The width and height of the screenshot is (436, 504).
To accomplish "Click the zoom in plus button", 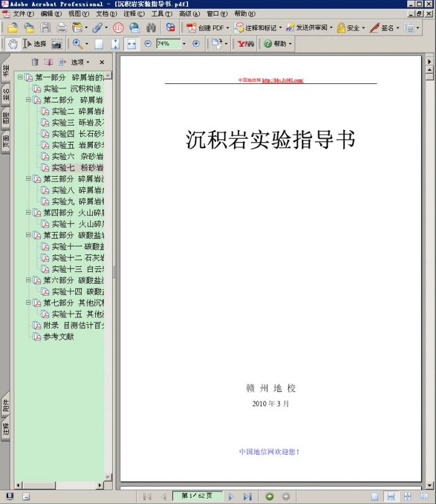I will (196, 44).
